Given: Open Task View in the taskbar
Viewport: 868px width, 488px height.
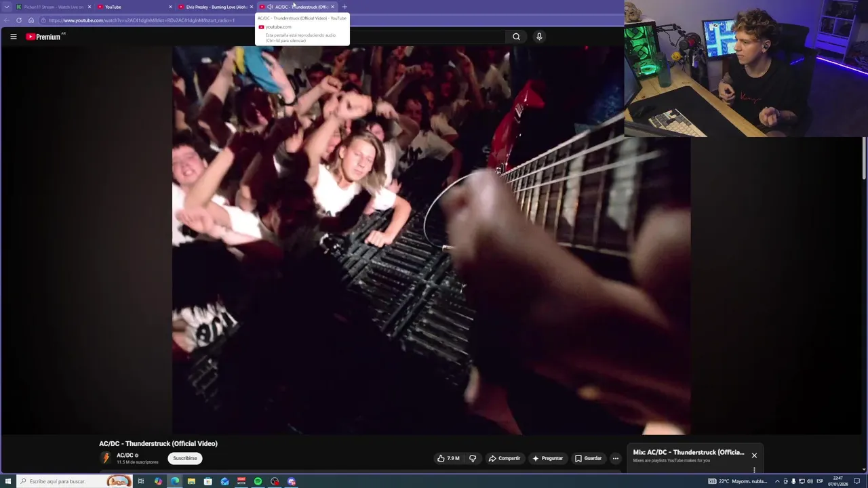Looking at the screenshot, I should (141, 481).
